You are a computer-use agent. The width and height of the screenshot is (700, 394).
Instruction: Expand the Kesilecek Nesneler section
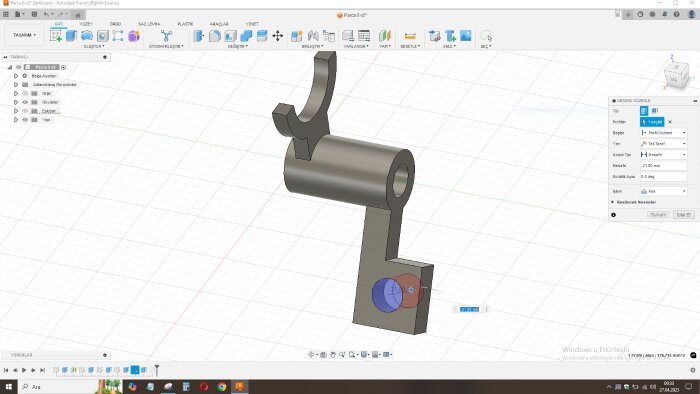pos(613,202)
